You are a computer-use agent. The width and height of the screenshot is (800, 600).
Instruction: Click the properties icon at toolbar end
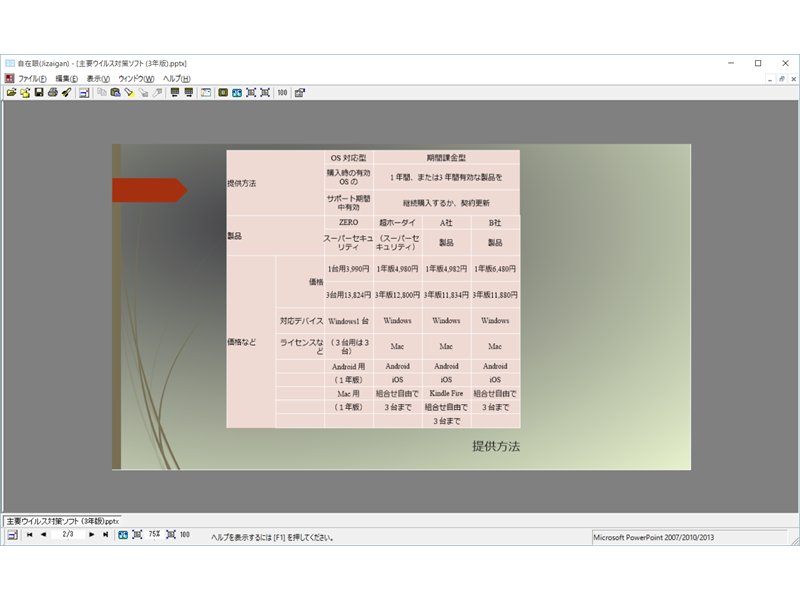point(300,92)
